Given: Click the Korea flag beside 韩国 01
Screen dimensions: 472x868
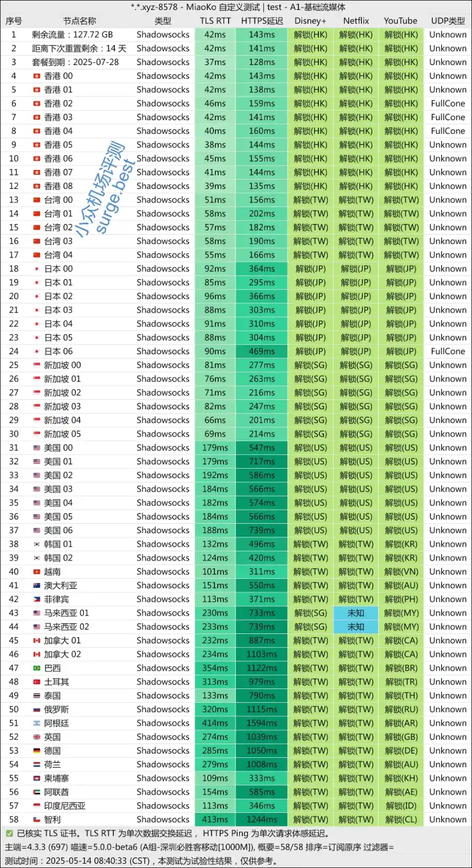Looking at the screenshot, I should pyautogui.click(x=37, y=544).
